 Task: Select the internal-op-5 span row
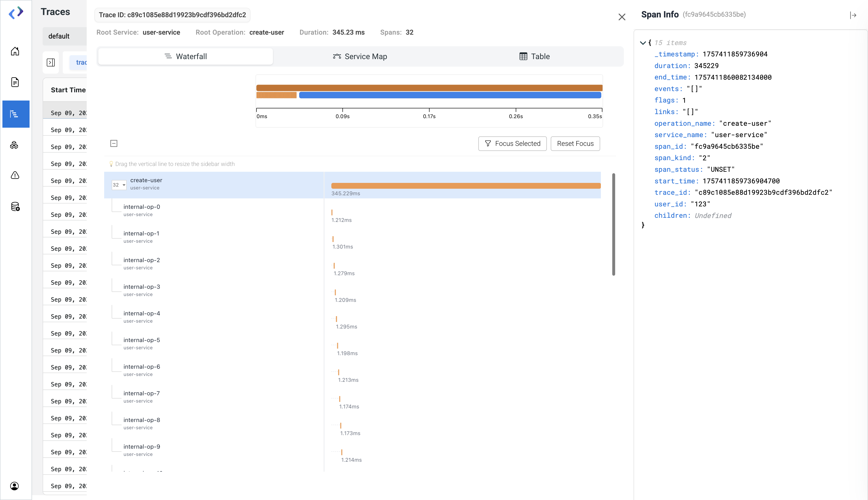pyautogui.click(x=141, y=343)
